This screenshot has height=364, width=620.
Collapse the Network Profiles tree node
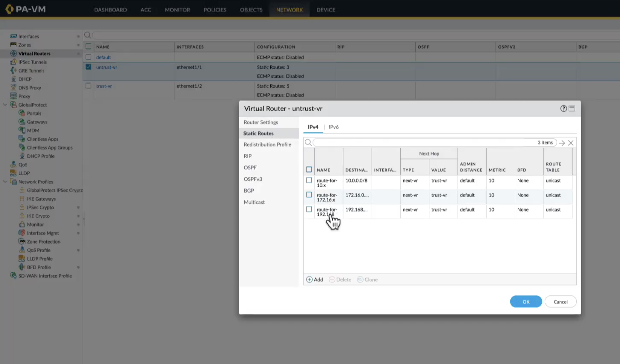[x=5, y=181]
